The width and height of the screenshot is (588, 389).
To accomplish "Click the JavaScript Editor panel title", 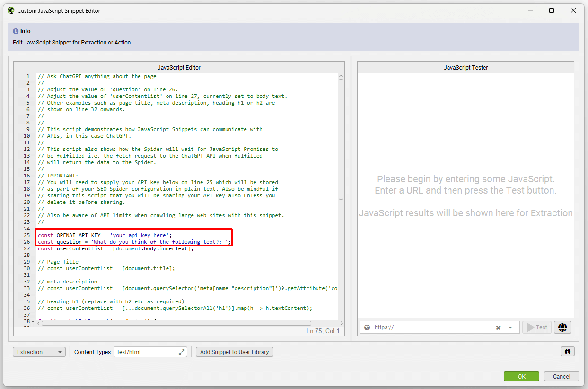I will coord(179,67).
